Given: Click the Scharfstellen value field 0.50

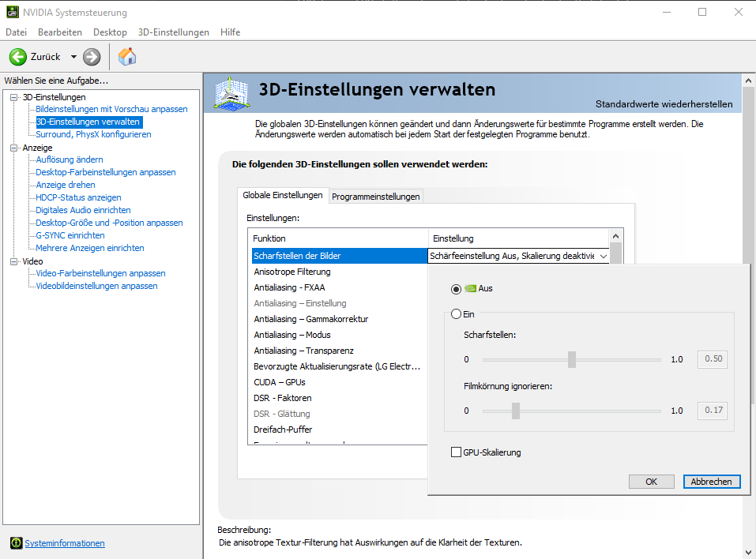Looking at the screenshot, I should coord(713,359).
